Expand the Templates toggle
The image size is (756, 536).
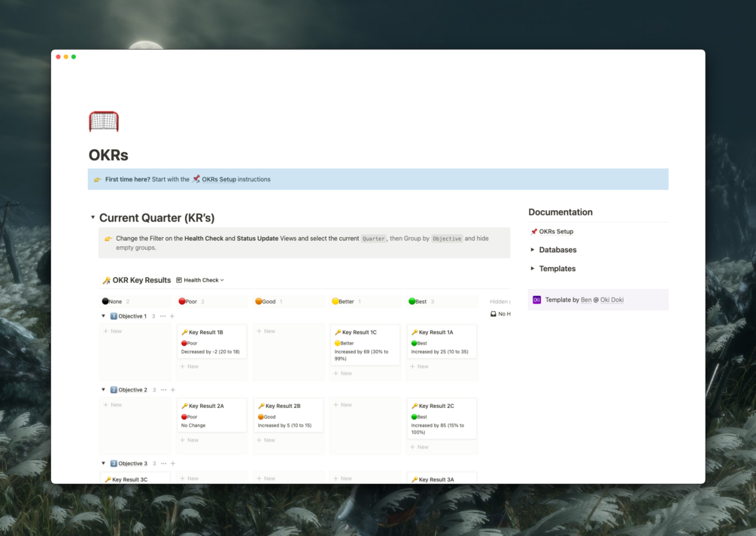(533, 268)
